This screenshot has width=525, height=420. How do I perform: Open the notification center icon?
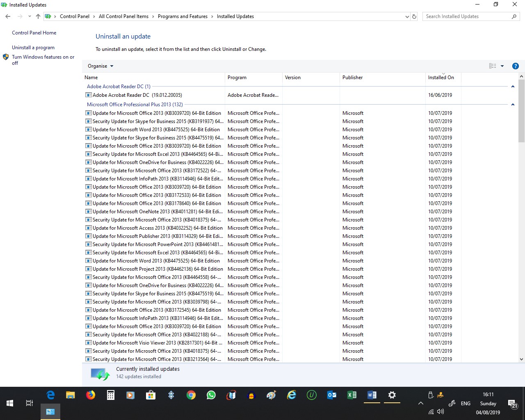pyautogui.click(x=512, y=404)
